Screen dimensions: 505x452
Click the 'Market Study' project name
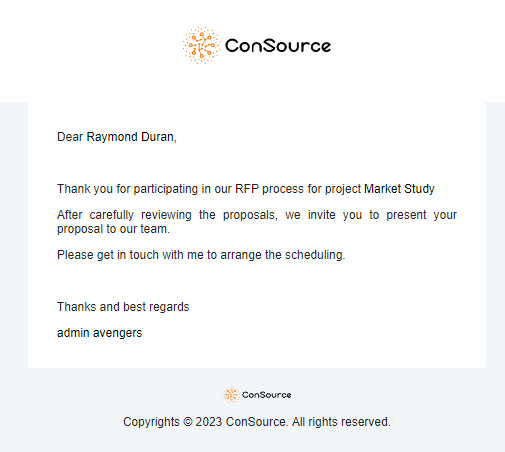(x=399, y=189)
